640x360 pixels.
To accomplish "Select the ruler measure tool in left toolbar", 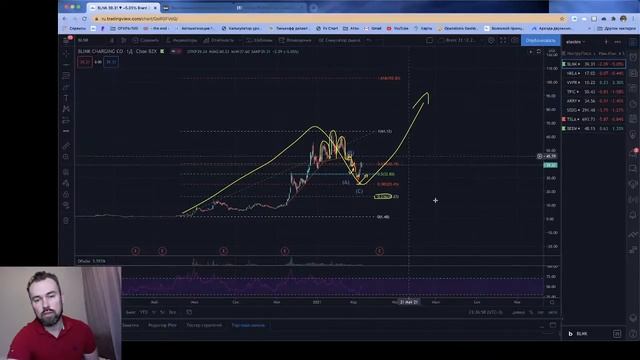I will 66,146.
